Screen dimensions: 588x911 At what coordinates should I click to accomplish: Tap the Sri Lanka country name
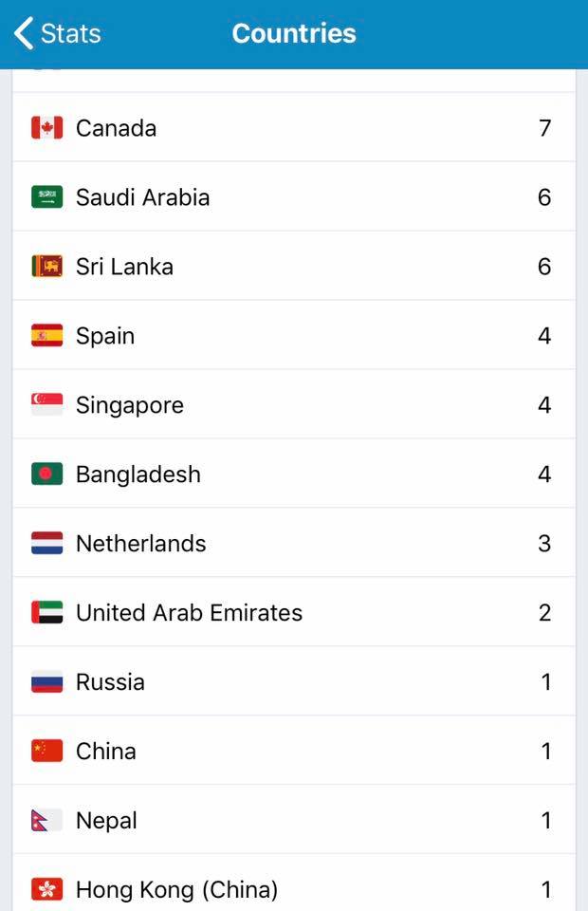124,267
